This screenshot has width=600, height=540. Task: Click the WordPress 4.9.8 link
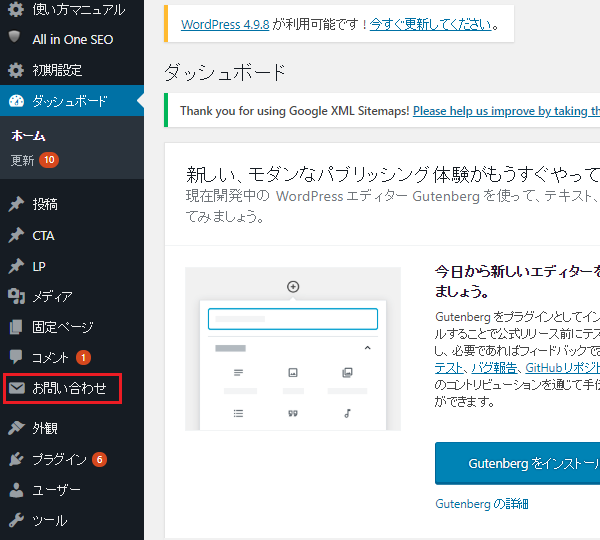225,24
